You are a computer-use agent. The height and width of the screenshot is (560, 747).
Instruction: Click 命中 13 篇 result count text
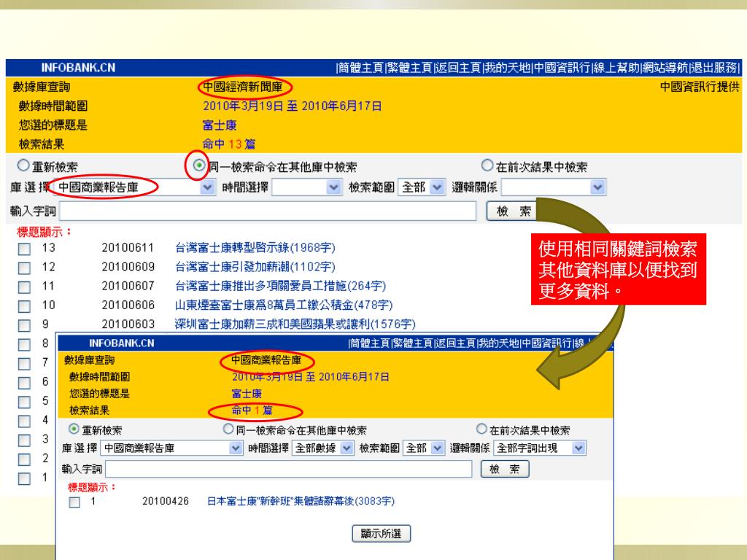pyautogui.click(x=228, y=144)
